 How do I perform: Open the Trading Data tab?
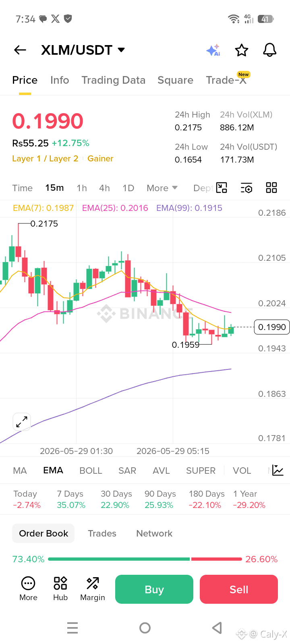pyautogui.click(x=114, y=80)
